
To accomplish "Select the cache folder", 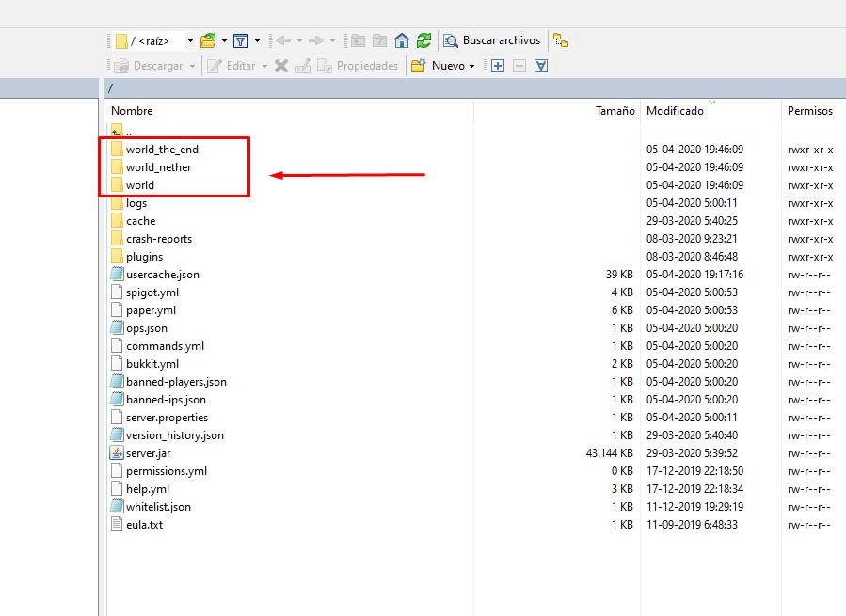I will 134,221.
